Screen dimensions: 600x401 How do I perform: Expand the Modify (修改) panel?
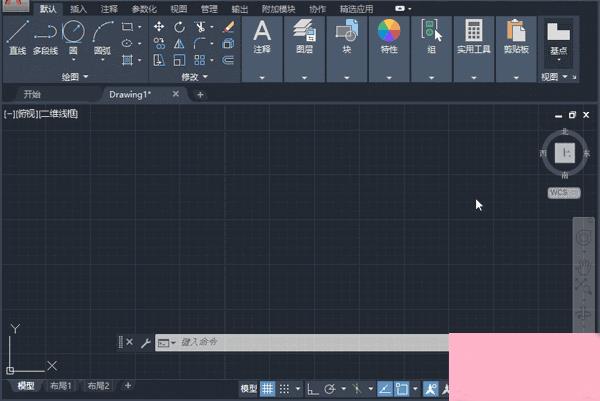click(x=194, y=77)
